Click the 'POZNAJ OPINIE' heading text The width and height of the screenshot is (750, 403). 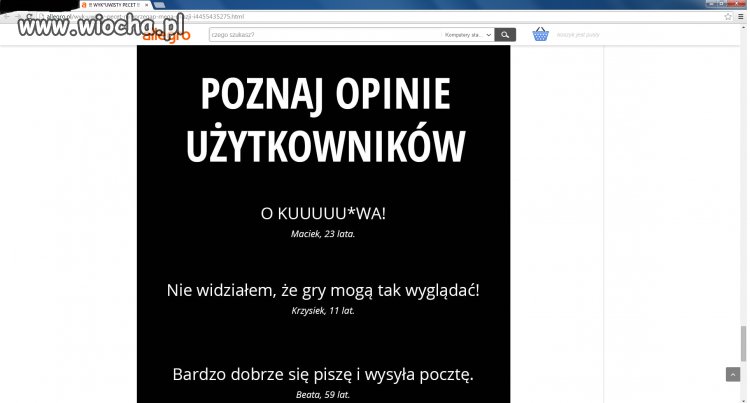point(325,95)
